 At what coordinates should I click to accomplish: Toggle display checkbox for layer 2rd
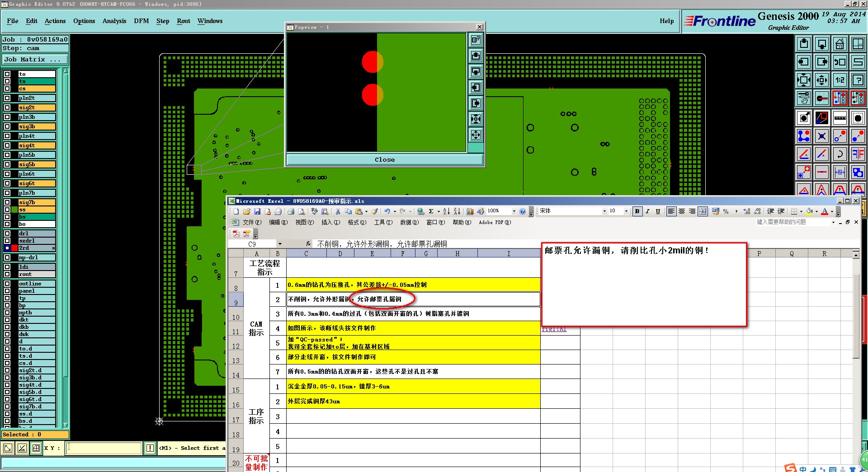point(7,248)
